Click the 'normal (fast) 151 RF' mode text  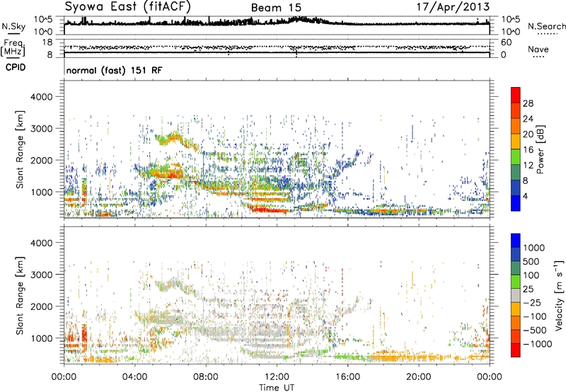(114, 70)
